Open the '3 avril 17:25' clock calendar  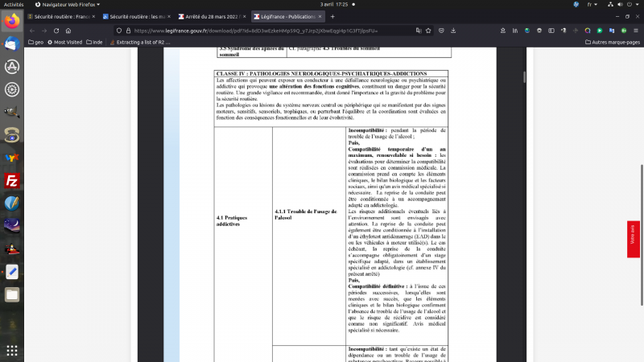[334, 5]
